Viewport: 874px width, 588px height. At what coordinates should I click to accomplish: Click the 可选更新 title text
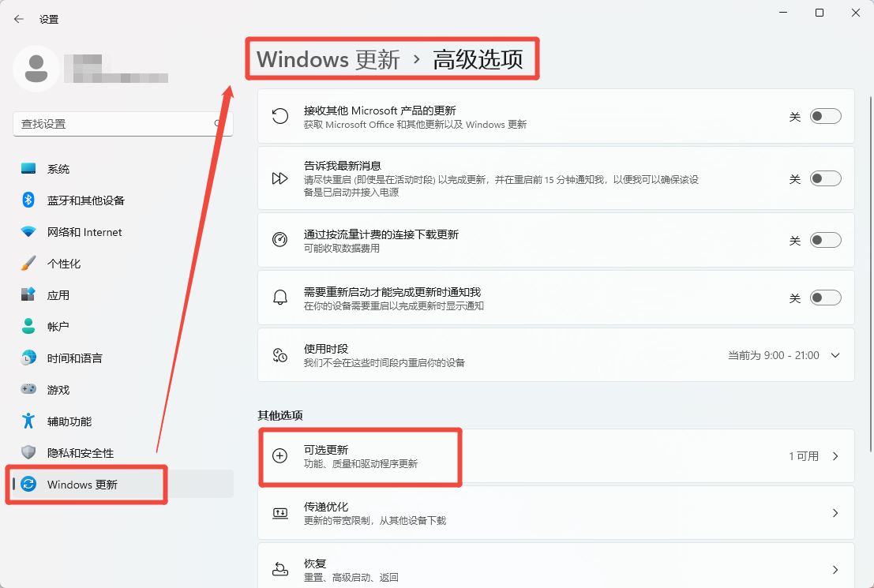point(326,450)
